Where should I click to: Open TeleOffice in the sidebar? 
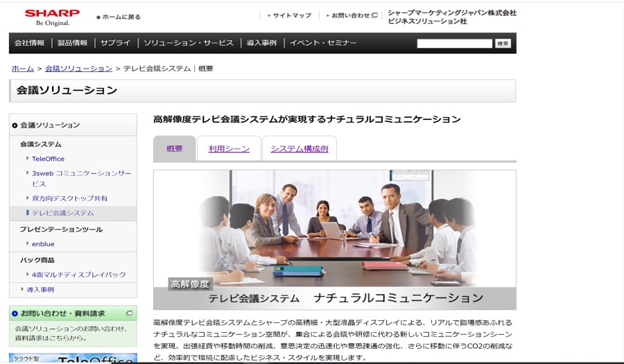48,159
